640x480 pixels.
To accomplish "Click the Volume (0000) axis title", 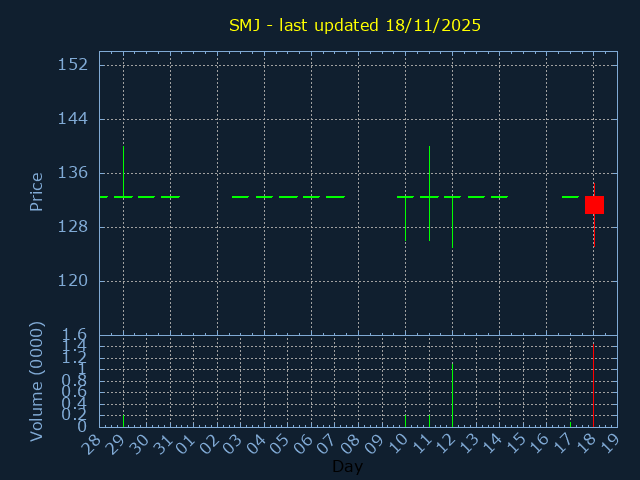I will point(37,381).
